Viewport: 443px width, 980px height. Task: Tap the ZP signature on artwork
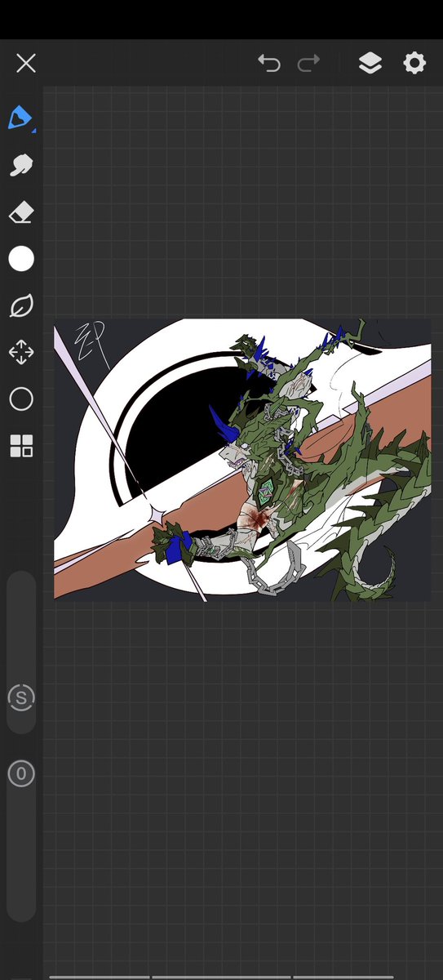[x=91, y=343]
